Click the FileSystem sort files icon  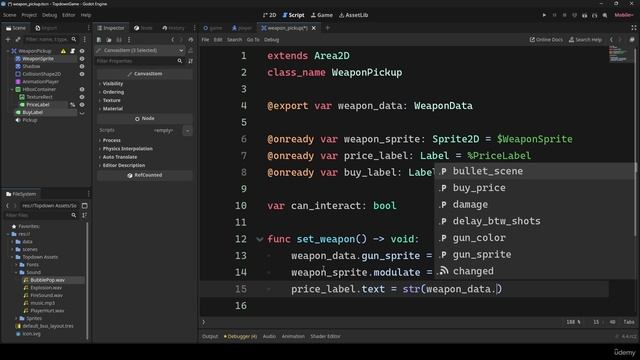(84, 215)
